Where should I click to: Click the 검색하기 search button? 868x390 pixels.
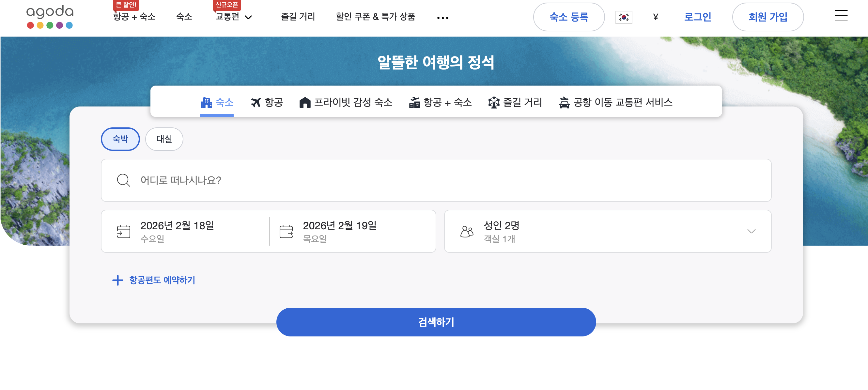[x=436, y=322]
